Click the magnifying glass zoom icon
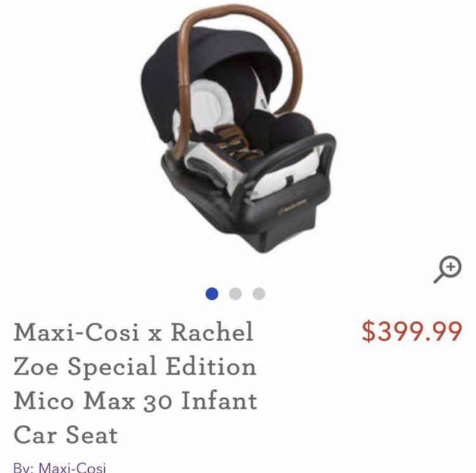476x473 pixels. click(x=447, y=269)
